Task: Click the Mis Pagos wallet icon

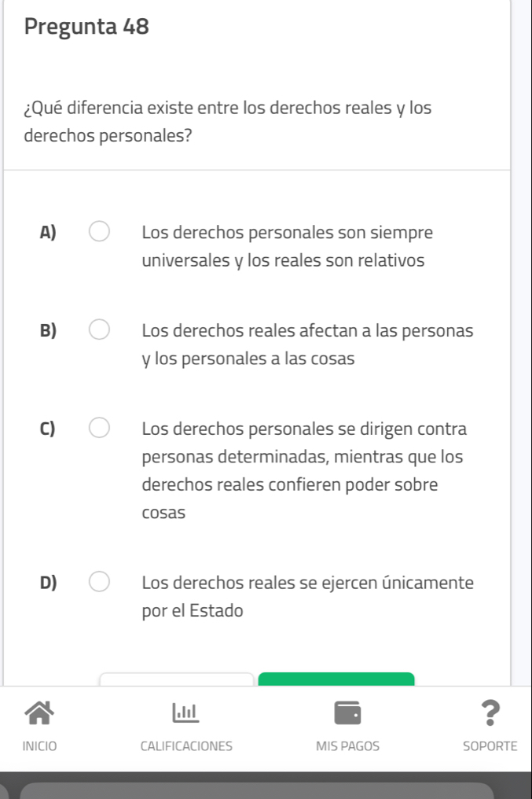Action: [x=346, y=711]
